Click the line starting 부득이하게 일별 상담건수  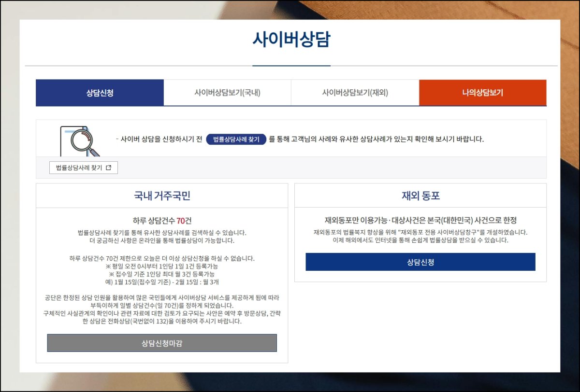[162, 306]
